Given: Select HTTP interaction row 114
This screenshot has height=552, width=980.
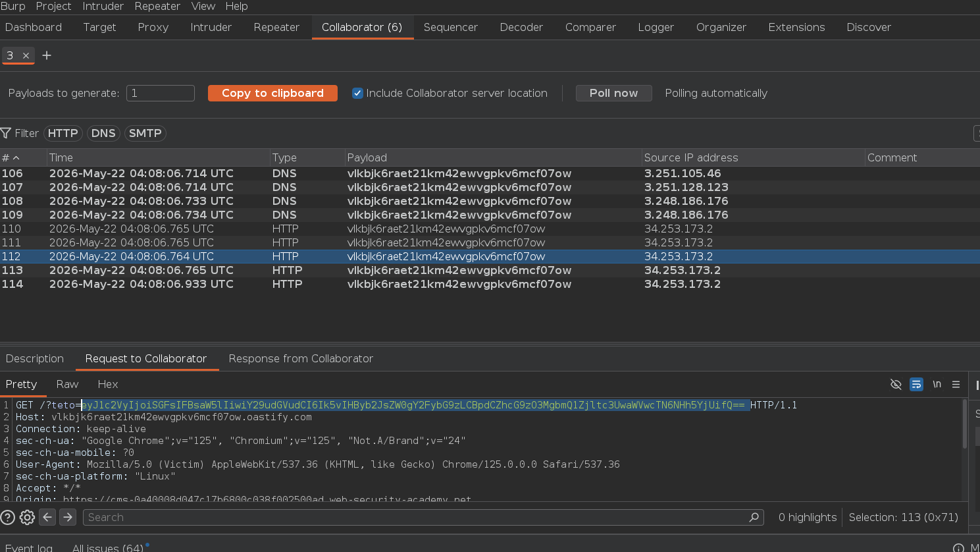Looking at the screenshot, I should pyautogui.click(x=490, y=285).
